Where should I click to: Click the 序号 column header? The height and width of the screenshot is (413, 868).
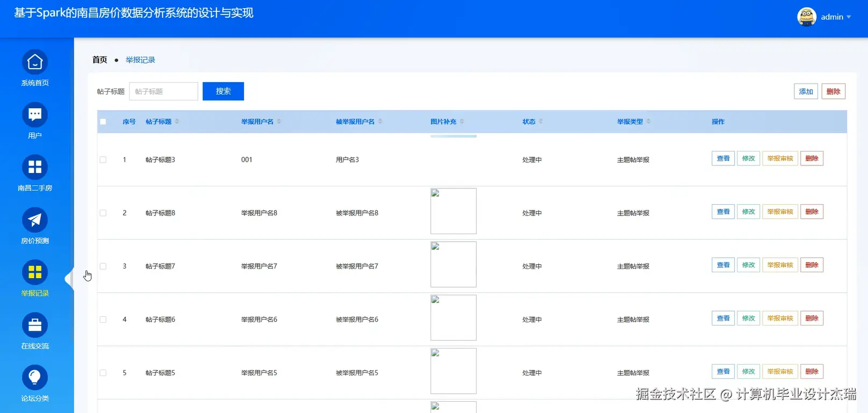tap(129, 122)
